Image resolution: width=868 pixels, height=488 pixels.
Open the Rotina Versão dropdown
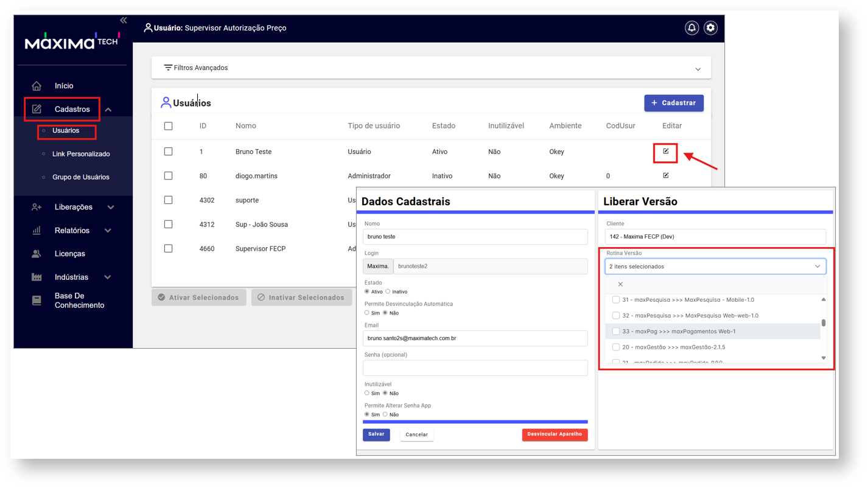(x=715, y=267)
